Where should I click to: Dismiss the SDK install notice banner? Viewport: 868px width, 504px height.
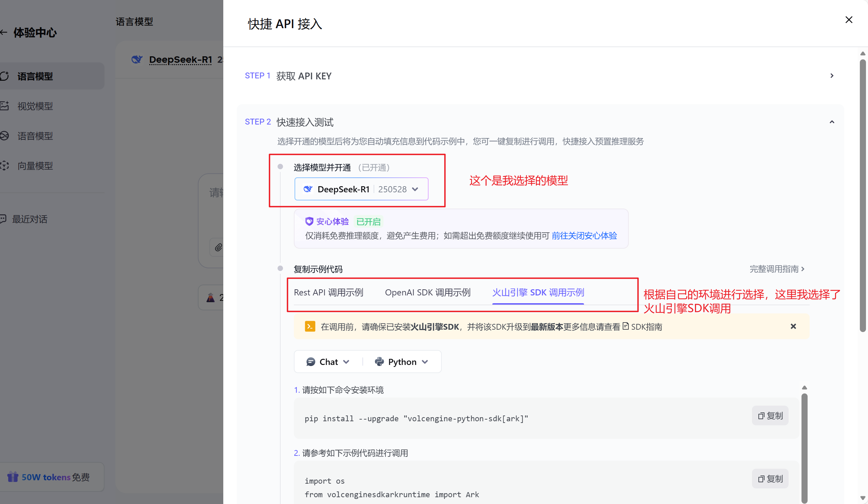793,326
